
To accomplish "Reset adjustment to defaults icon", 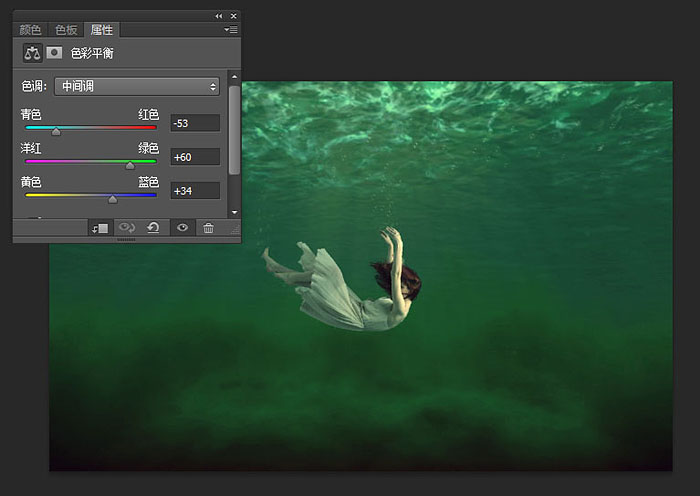I will (154, 228).
